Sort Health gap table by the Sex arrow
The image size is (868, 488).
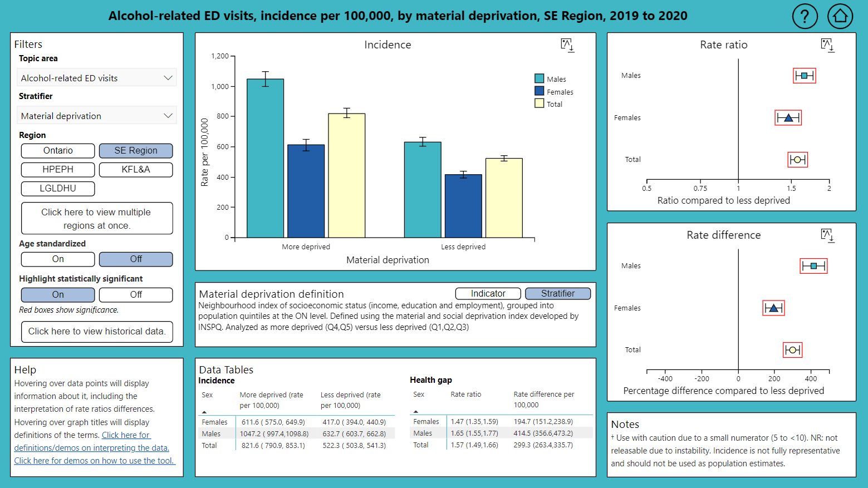coord(416,412)
